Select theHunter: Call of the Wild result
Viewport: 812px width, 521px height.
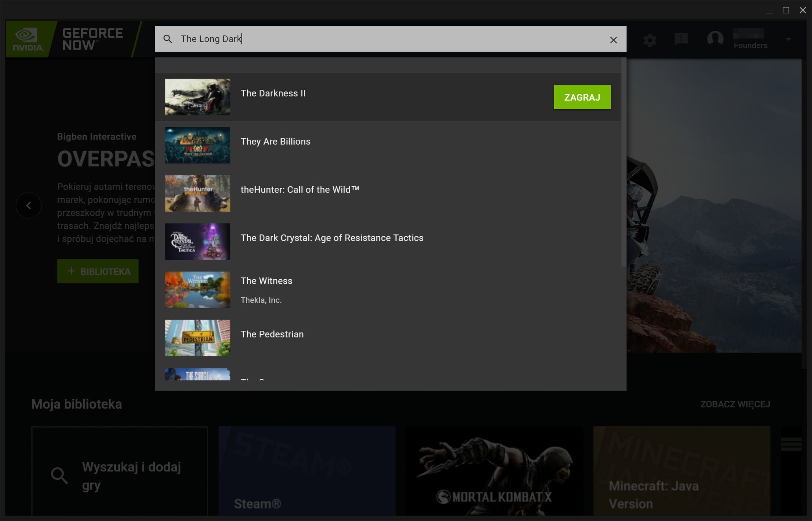(x=388, y=193)
